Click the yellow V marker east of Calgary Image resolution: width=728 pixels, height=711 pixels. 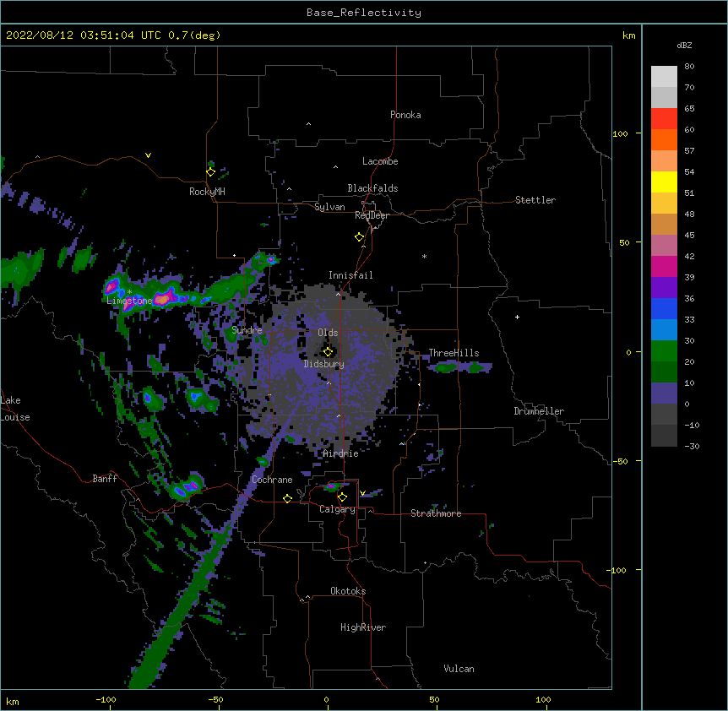tap(362, 493)
